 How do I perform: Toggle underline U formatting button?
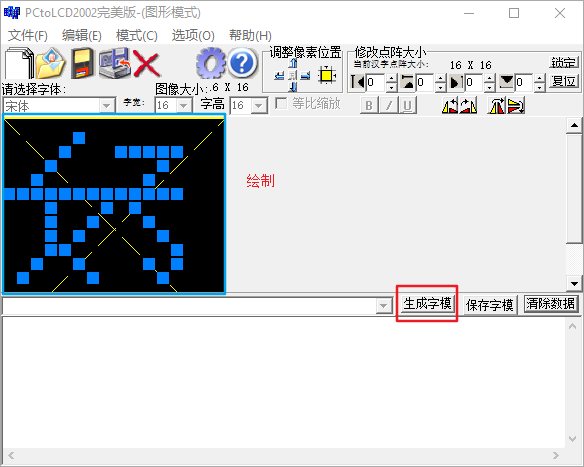tap(407, 105)
